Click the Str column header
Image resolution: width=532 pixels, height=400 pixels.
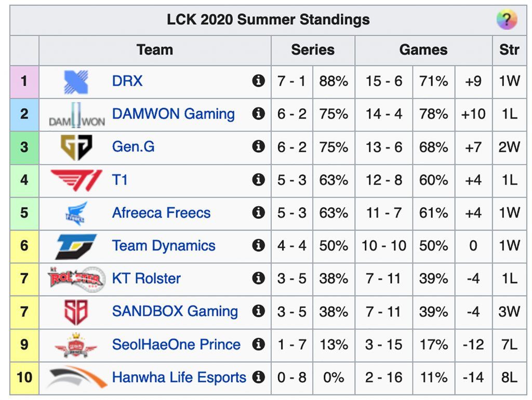coord(509,50)
